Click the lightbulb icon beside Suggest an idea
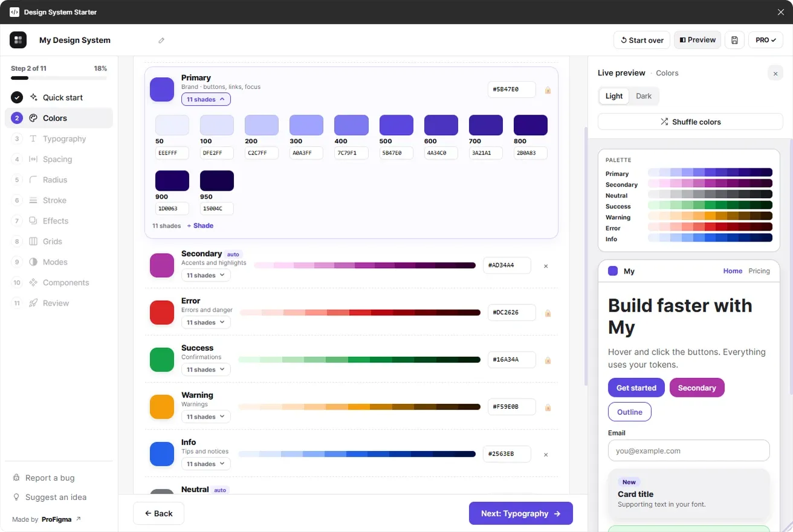Viewport: 793px width, 532px height. coord(16,497)
